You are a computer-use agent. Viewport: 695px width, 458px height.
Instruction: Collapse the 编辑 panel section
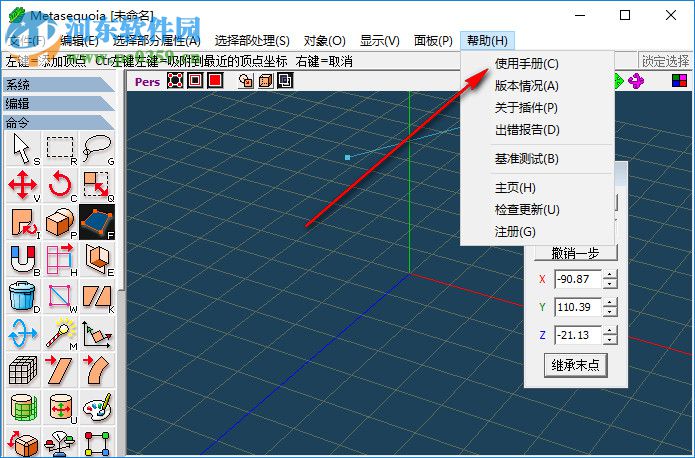coord(59,103)
